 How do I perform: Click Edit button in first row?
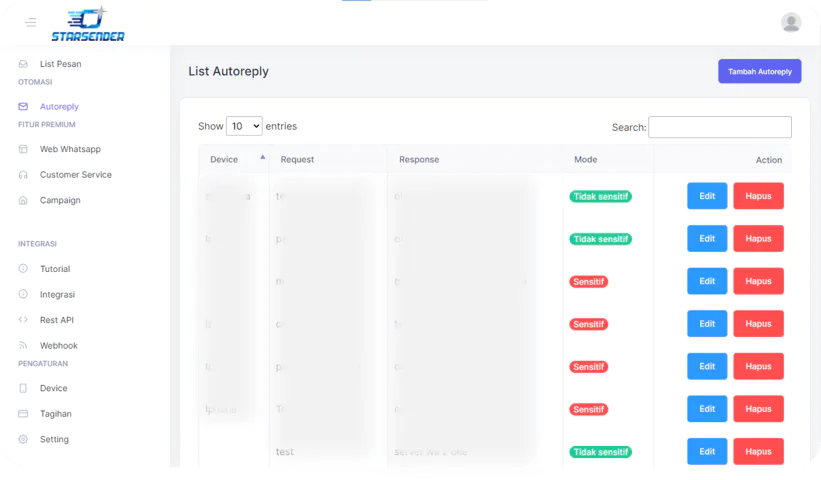click(707, 196)
